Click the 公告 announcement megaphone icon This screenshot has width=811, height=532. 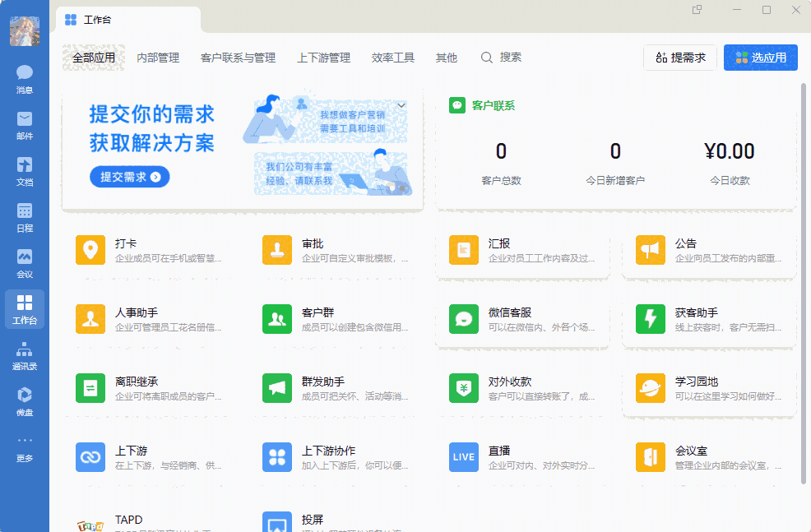651,250
